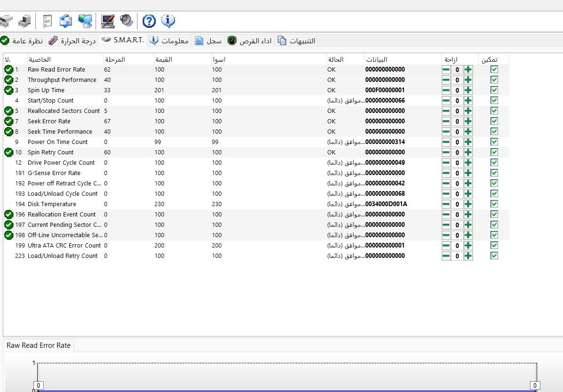This screenshot has width=563, height=392.
Task: Open the سجل log tab
Action: coord(208,40)
